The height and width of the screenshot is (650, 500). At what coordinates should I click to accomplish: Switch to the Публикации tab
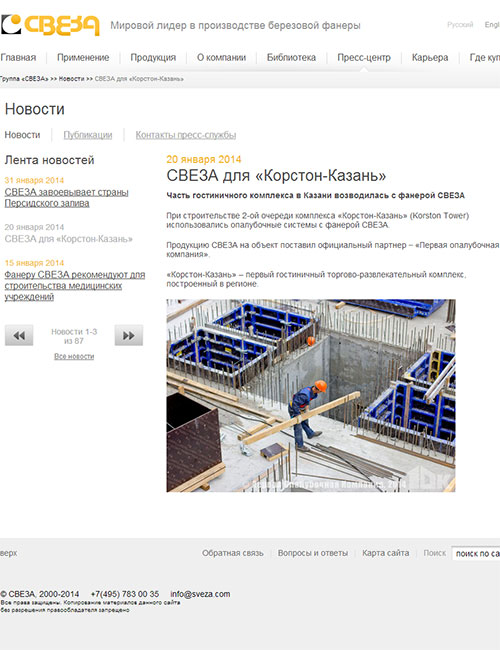87,135
